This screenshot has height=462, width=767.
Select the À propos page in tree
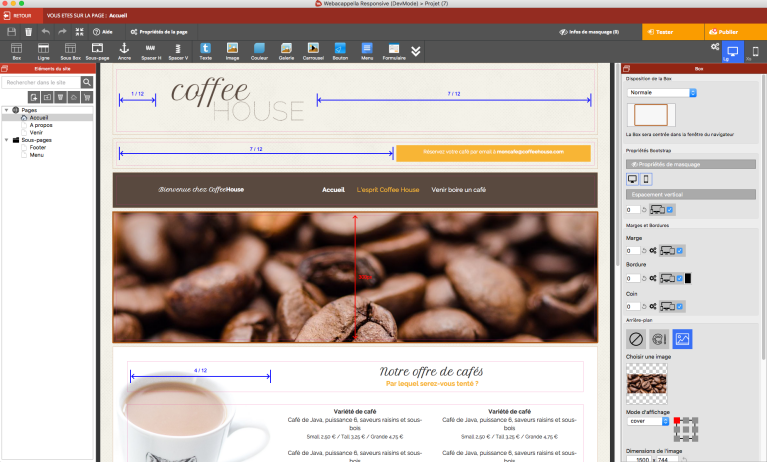point(41,124)
